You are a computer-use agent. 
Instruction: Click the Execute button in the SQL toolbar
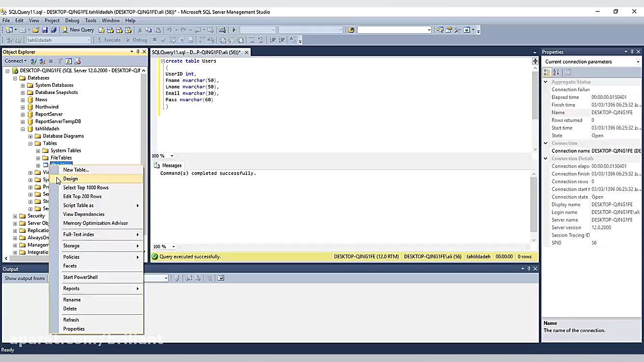tap(109, 40)
